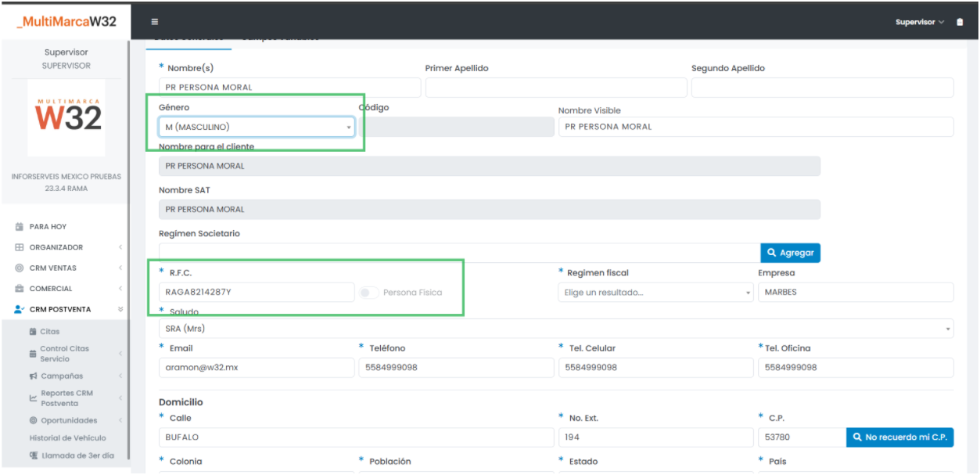This screenshot has height=475, width=980.
Task: Open the Género dropdown
Action: click(257, 127)
